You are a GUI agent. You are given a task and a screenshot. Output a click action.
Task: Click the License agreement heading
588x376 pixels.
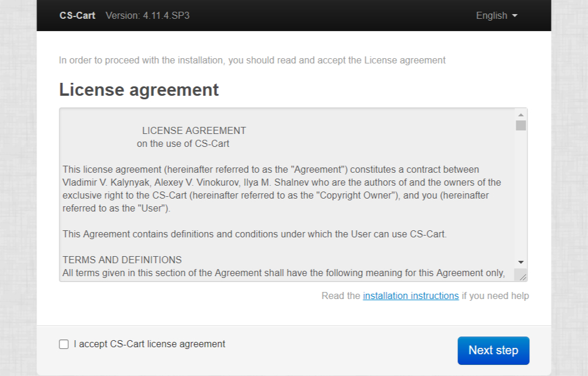(139, 90)
